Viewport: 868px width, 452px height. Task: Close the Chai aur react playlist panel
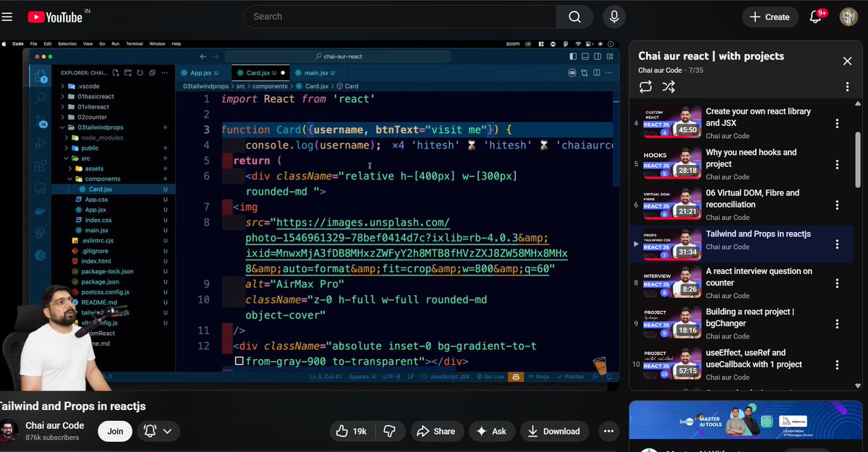click(x=847, y=61)
